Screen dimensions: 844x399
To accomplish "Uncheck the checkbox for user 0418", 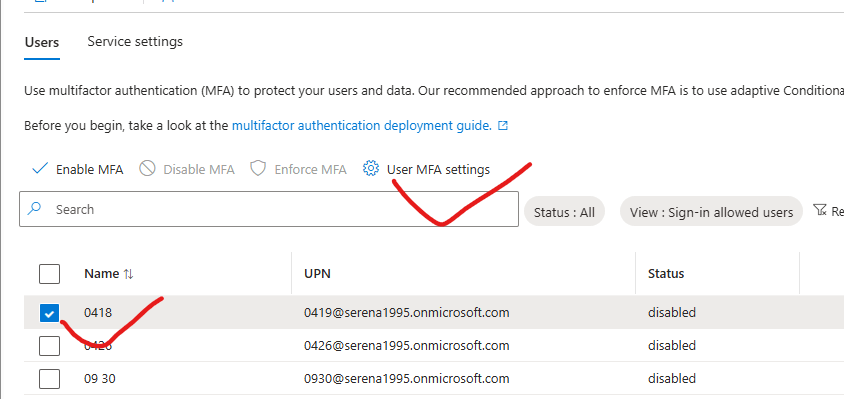I will 50,313.
